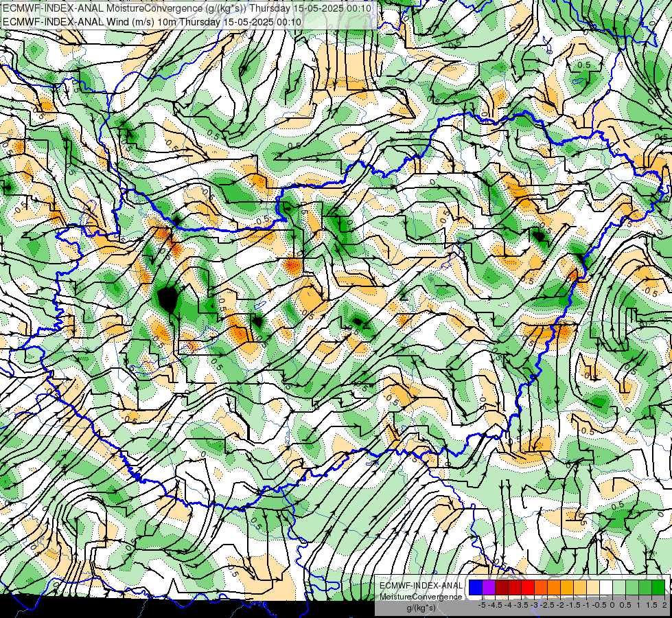Click the white legend swatch
This screenshot has height=618, width=672.
click(x=606, y=587)
